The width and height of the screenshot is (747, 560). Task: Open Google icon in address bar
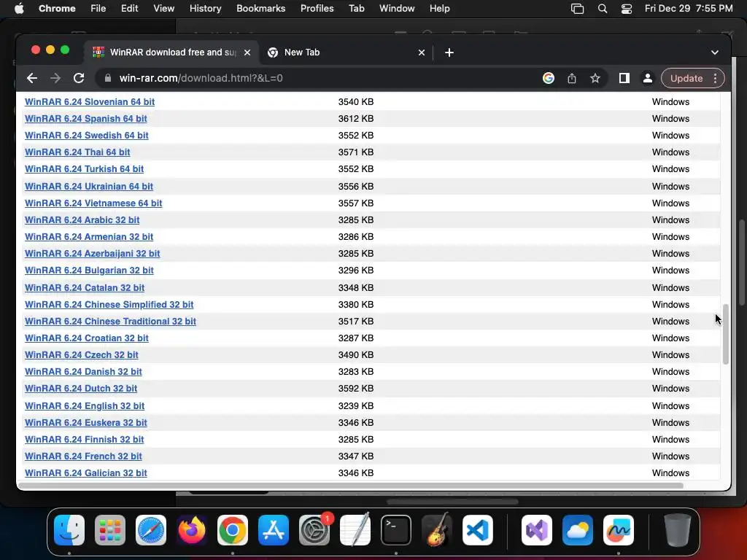click(x=549, y=78)
